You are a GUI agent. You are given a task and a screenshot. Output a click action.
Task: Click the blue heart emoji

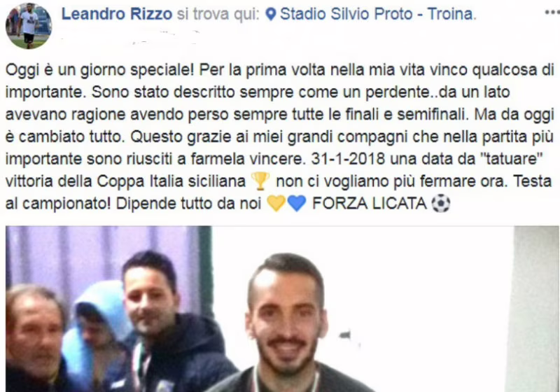click(297, 204)
